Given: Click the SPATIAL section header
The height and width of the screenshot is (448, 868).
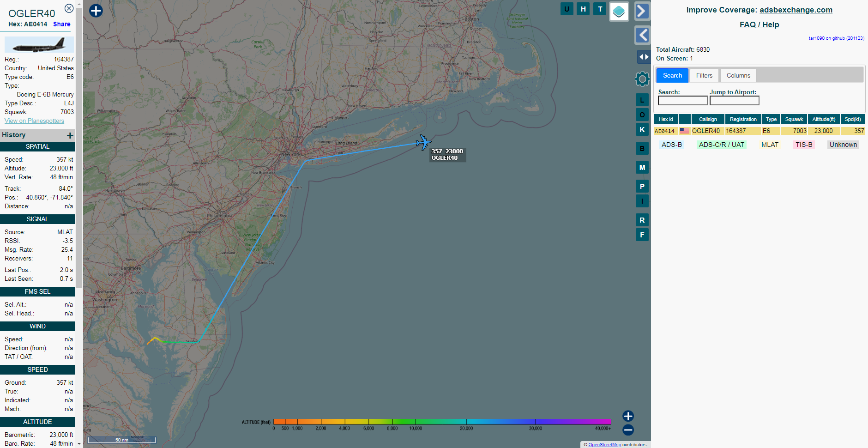Looking at the screenshot, I should [37, 146].
